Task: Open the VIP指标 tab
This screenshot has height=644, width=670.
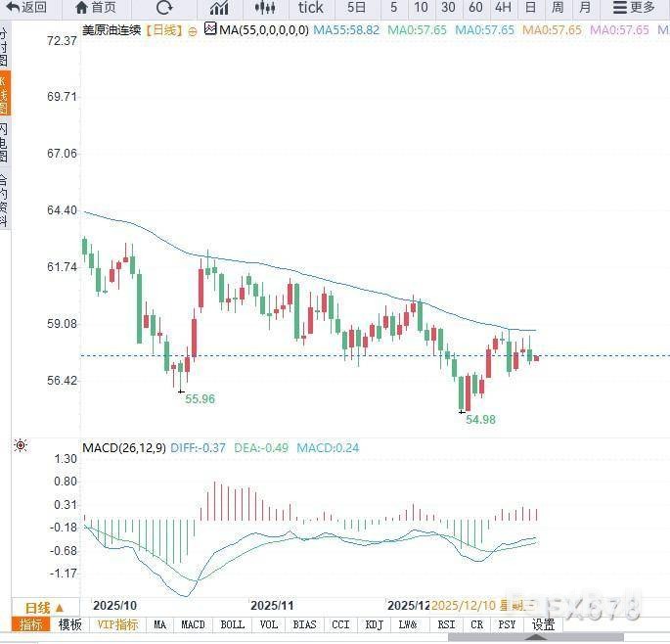Action: pyautogui.click(x=117, y=624)
